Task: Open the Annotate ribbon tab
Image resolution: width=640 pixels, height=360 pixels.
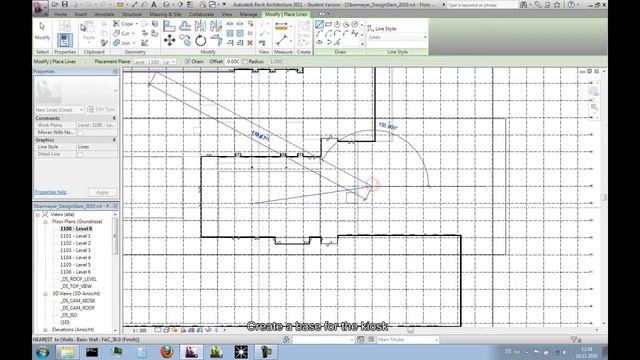Action: pyautogui.click(x=104, y=14)
